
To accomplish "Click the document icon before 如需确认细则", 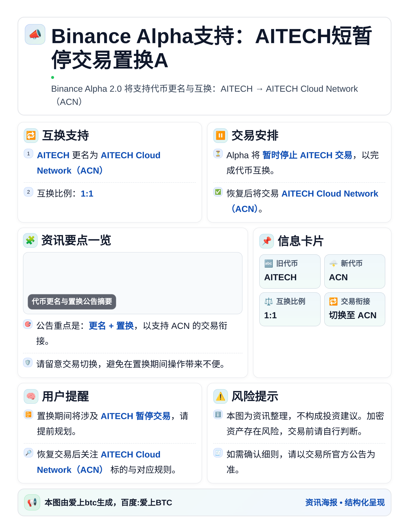I will 218,453.
